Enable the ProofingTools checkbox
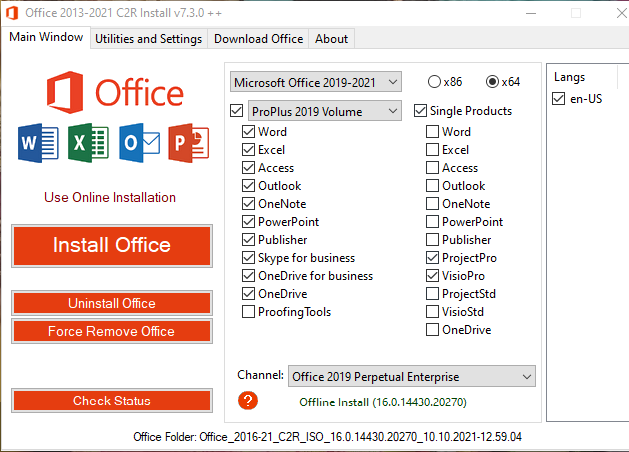 (x=249, y=312)
